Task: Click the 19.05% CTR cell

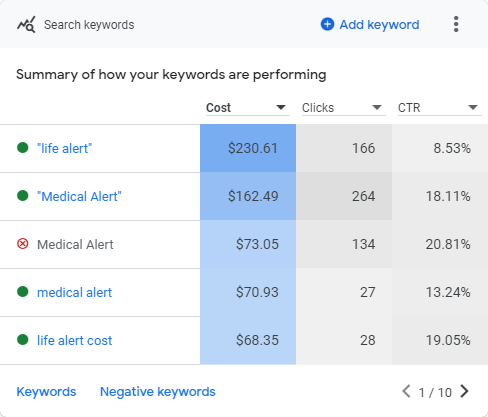Action: (440, 340)
